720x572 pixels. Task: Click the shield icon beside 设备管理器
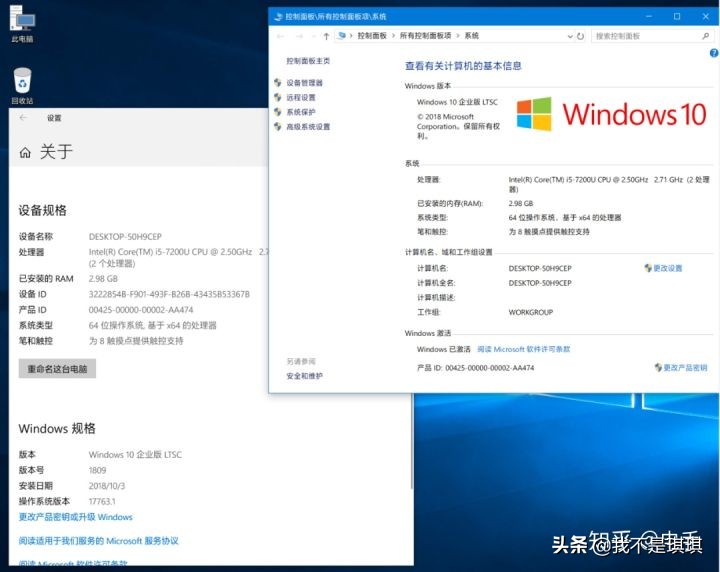click(x=278, y=83)
